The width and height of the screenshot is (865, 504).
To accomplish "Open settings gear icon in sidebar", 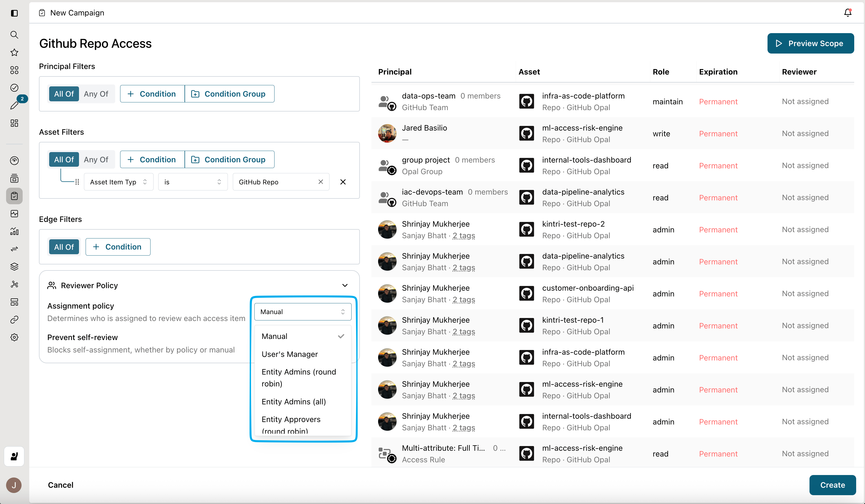I will coord(14,337).
